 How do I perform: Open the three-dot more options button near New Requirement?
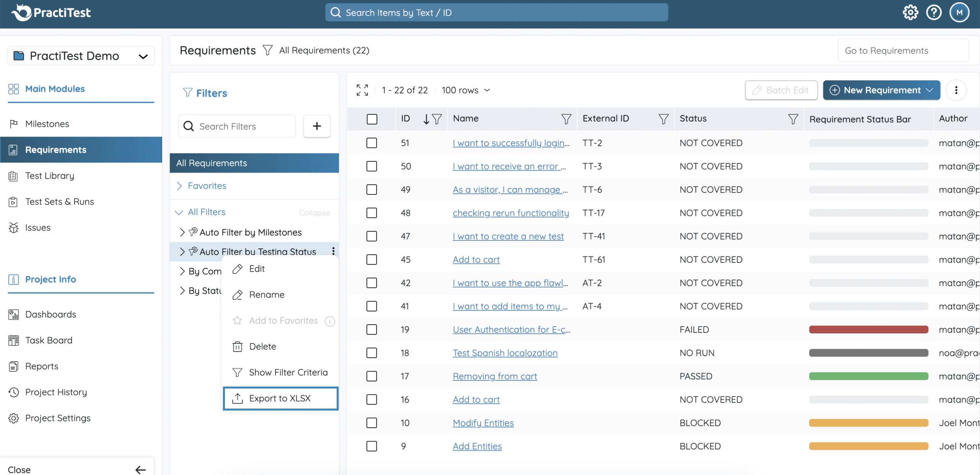(x=956, y=90)
